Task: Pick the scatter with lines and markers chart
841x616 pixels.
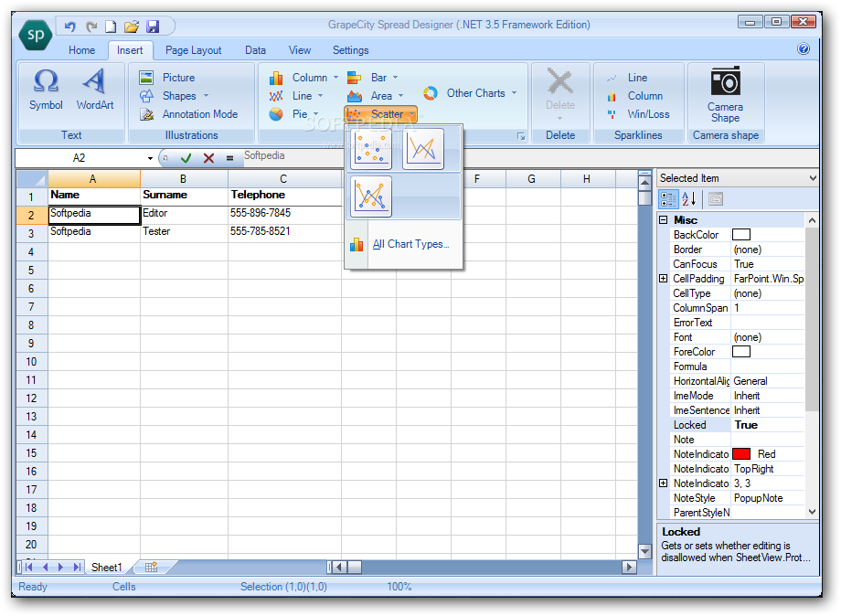Action: 370,196
